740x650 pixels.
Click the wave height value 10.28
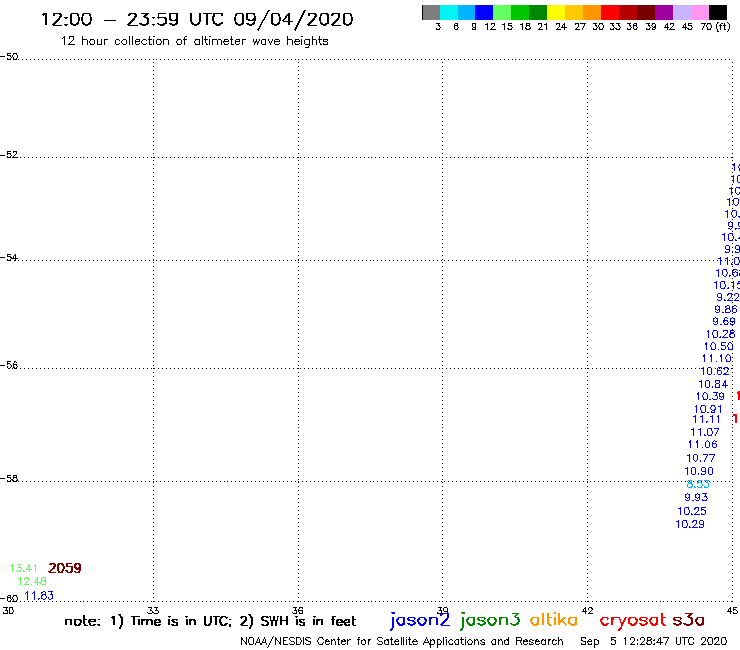[x=721, y=334]
